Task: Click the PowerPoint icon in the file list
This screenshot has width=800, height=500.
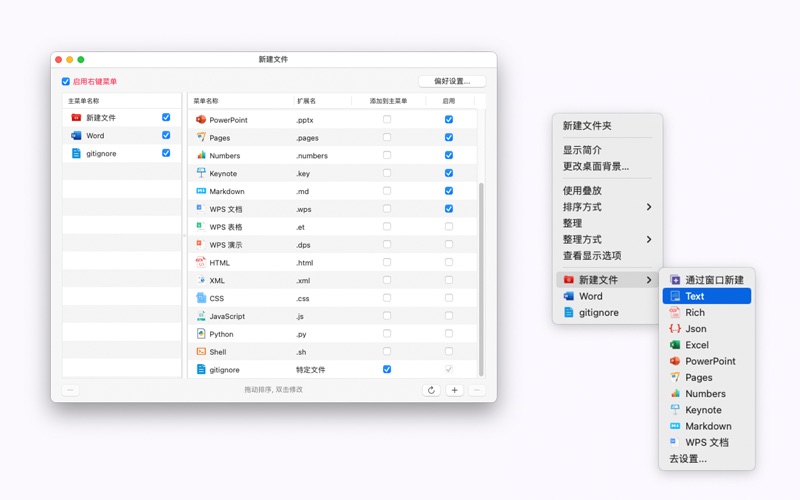Action: [201, 120]
